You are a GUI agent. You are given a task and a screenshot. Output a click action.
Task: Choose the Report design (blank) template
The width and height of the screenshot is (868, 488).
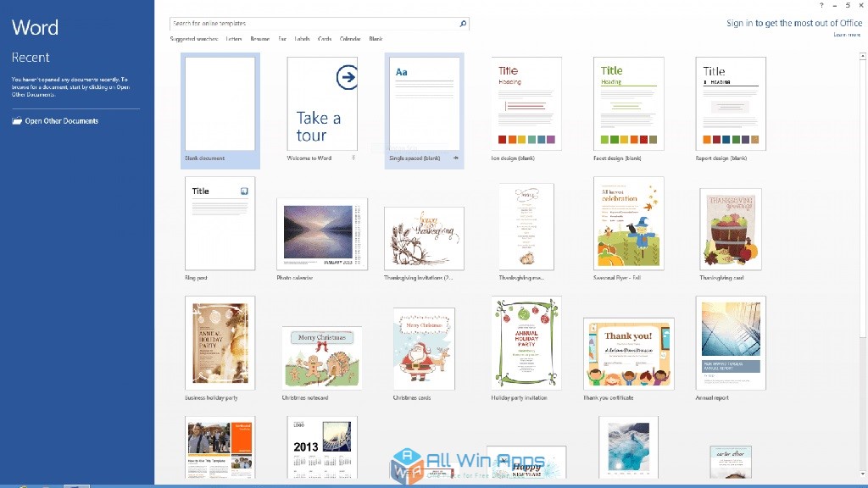(x=731, y=103)
